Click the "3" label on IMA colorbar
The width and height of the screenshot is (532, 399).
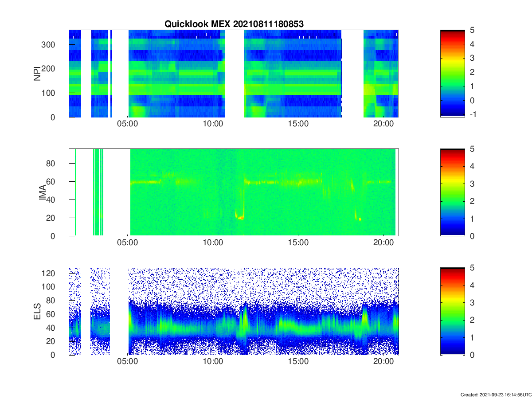click(x=472, y=184)
